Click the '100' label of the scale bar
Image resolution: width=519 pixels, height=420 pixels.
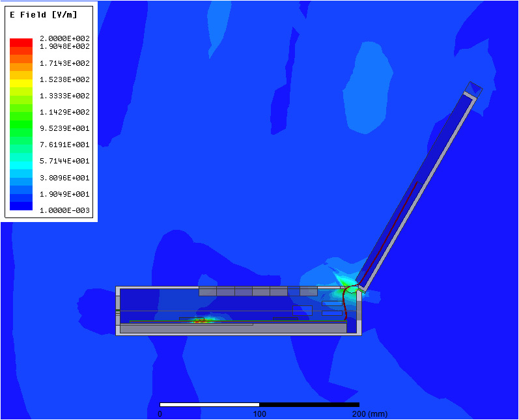(x=259, y=413)
